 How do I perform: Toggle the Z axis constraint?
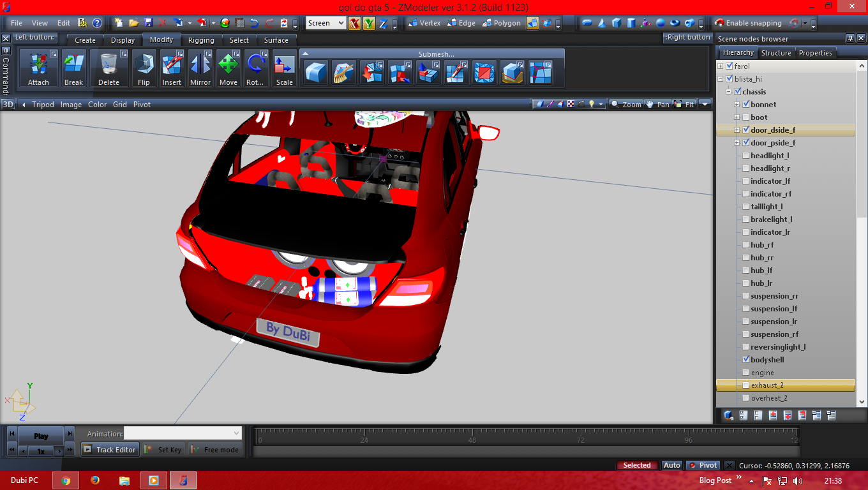(383, 24)
